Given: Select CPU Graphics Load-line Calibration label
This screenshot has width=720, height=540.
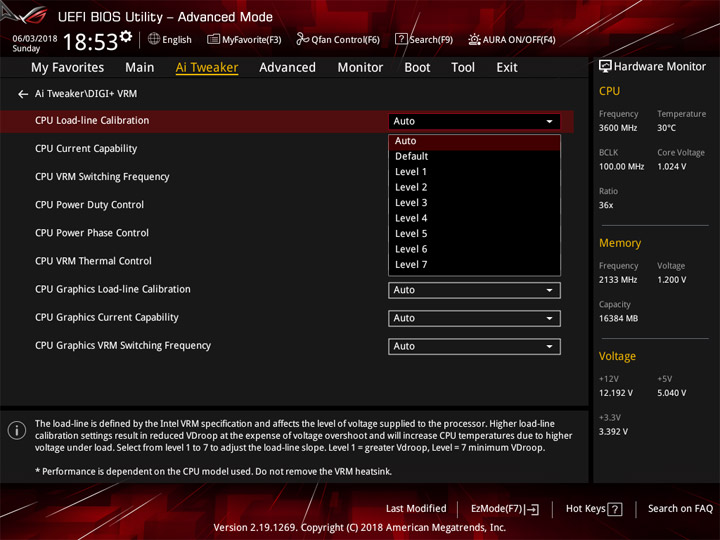Looking at the screenshot, I should pyautogui.click(x=112, y=289).
